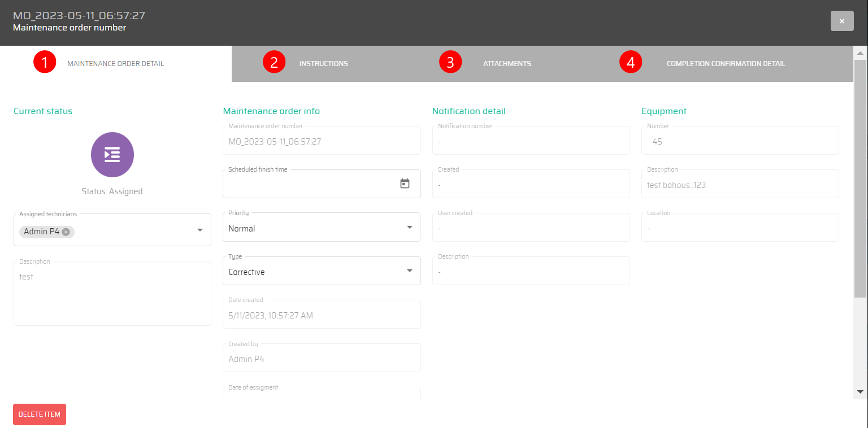Open the Priority dropdown showing Normal
Screen dimensions: 868x428
pos(409,228)
